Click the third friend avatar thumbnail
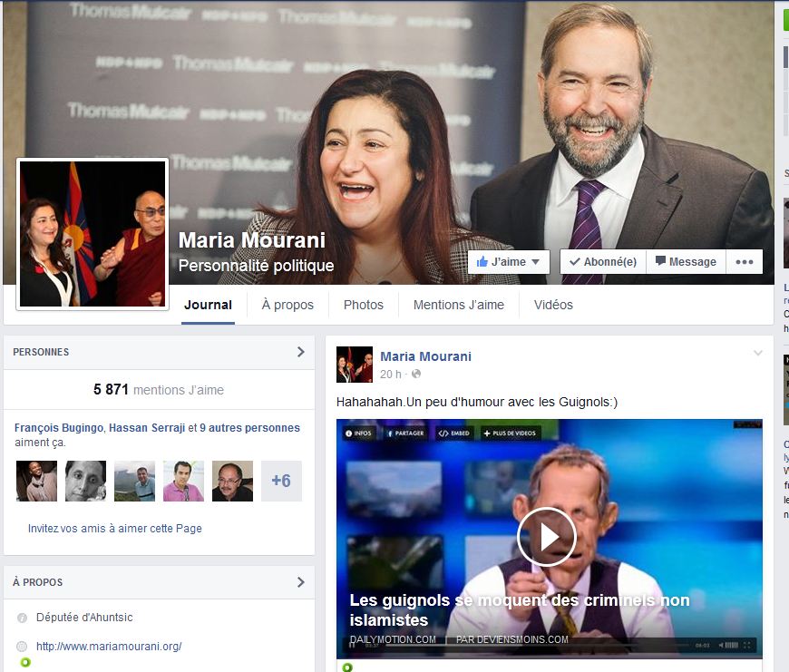 134,481
